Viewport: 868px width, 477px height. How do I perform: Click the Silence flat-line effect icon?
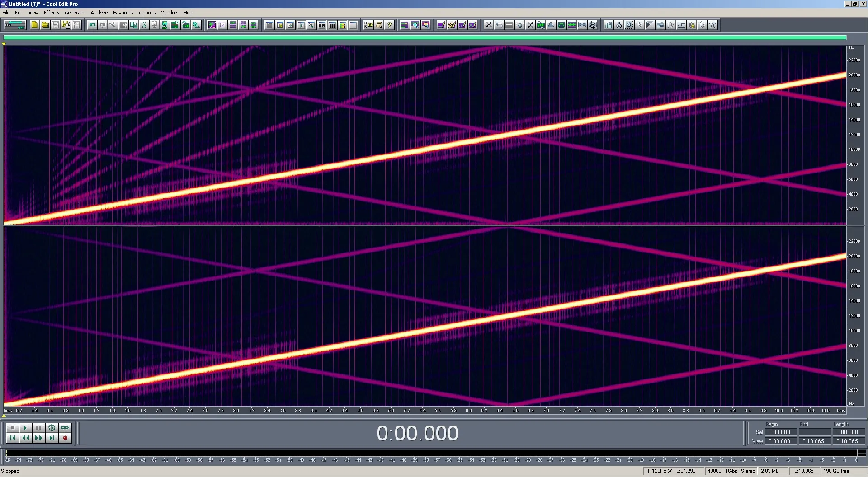pos(509,25)
